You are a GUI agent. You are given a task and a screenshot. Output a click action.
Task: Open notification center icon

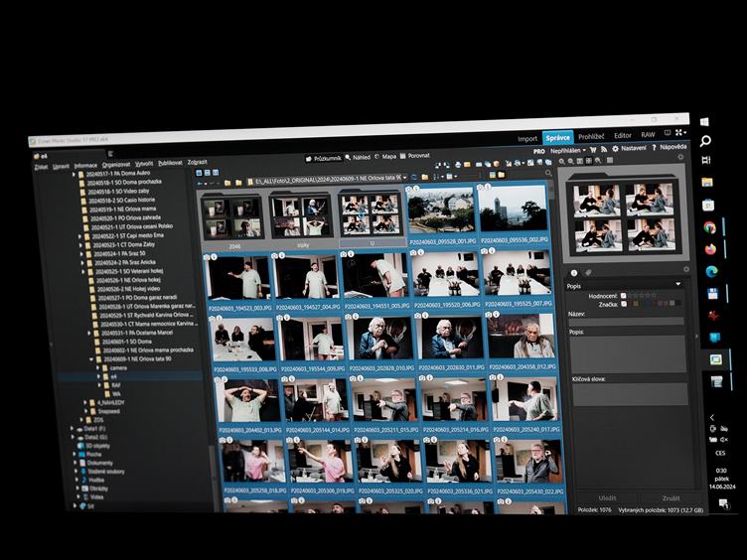(723, 502)
